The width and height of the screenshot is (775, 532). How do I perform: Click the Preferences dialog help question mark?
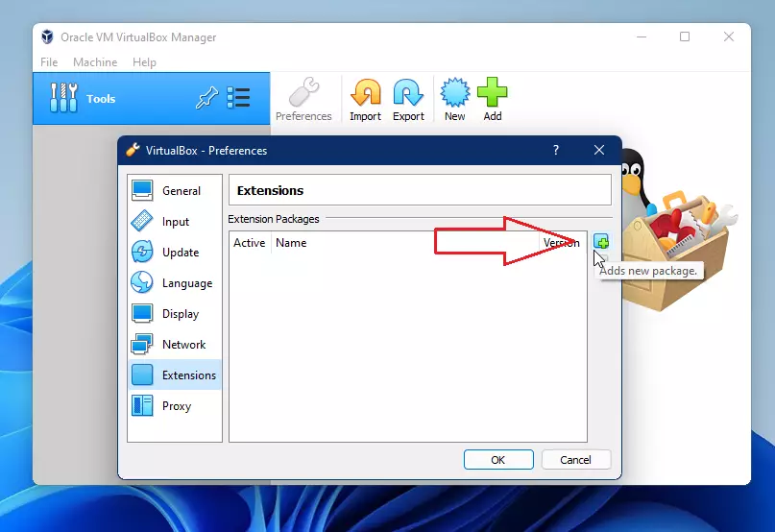[x=556, y=150]
